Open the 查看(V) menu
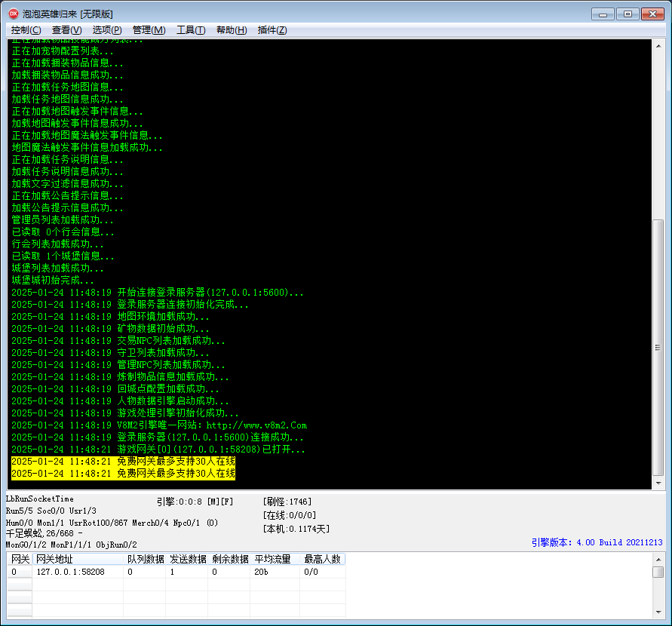This screenshot has height=626, width=672. (67, 30)
